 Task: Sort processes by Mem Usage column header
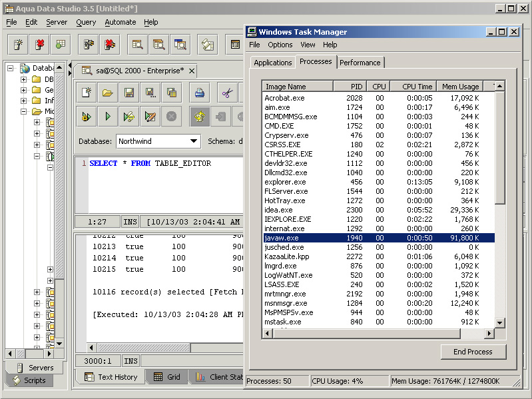[x=460, y=87]
